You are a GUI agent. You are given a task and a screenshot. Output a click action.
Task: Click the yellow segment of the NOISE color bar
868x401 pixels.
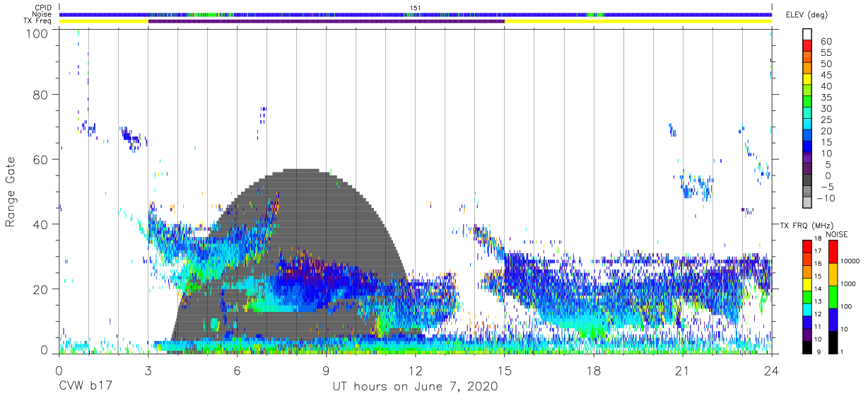832,274
